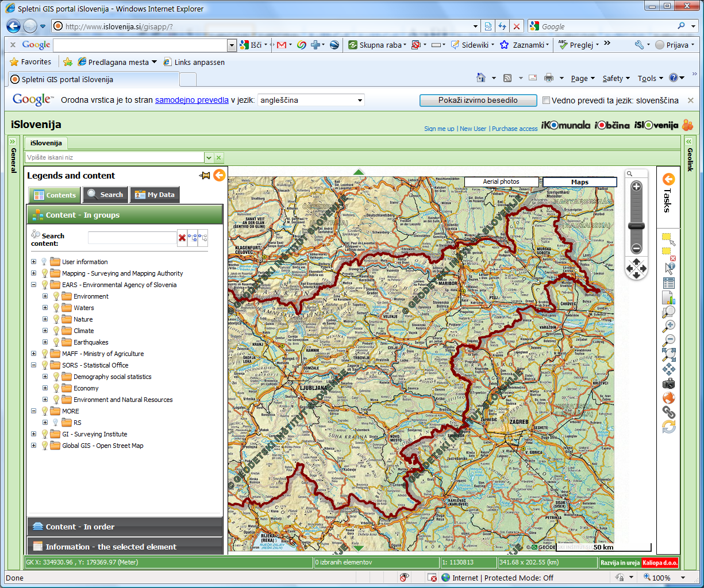The image size is (704, 588).
Task: Check 'Vedno prevedi ta jezik' checkbox
Action: pos(547,100)
